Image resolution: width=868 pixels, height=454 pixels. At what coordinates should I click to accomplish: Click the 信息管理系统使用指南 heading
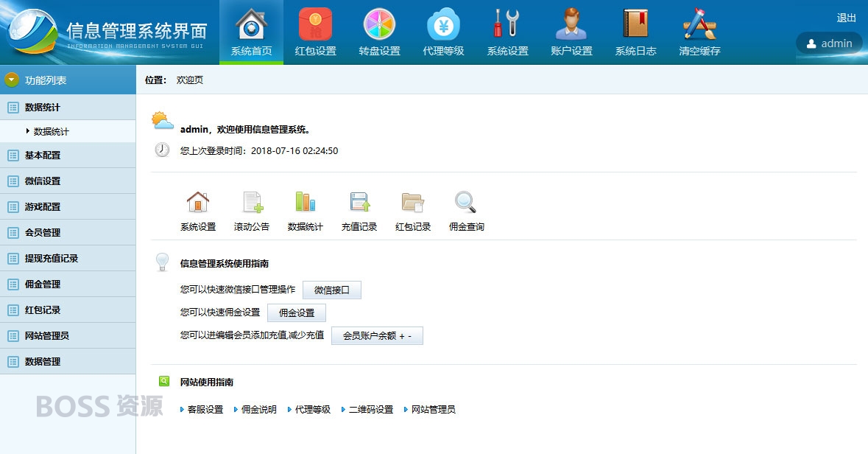click(x=225, y=263)
